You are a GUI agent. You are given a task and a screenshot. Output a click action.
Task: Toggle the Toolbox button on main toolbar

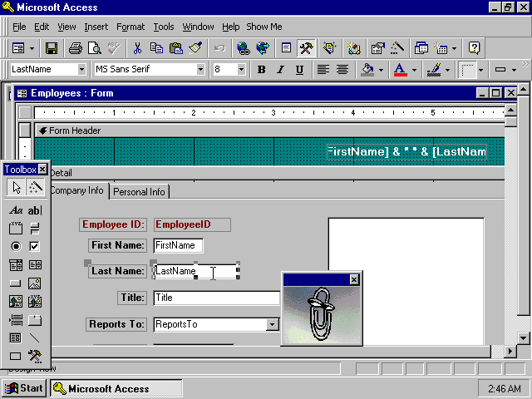tap(306, 48)
